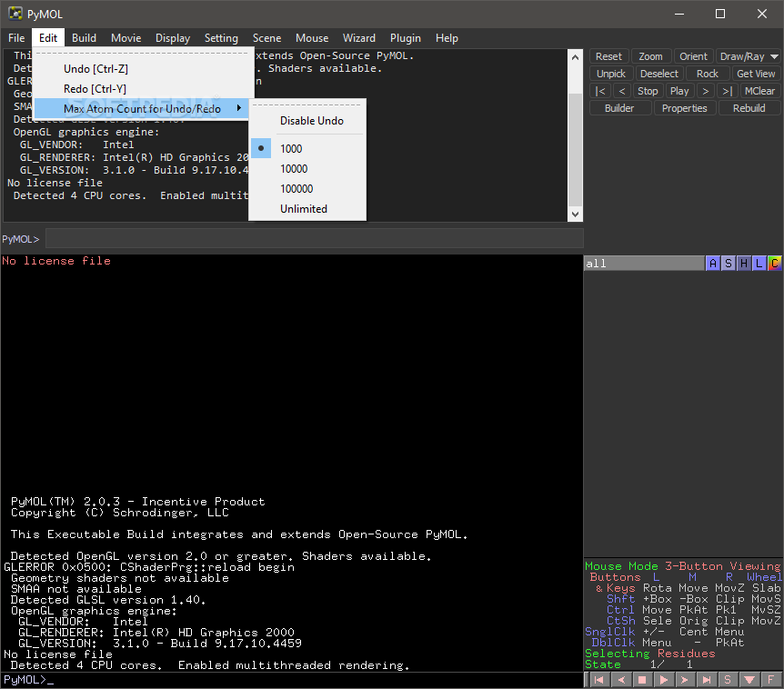The height and width of the screenshot is (689, 784).
Task: Open the File menu
Action: click(x=16, y=38)
